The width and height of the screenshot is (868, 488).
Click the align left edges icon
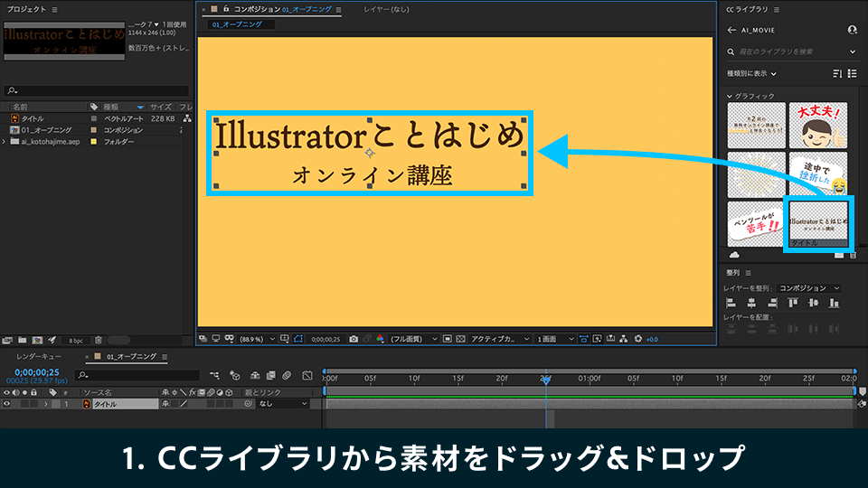731,303
